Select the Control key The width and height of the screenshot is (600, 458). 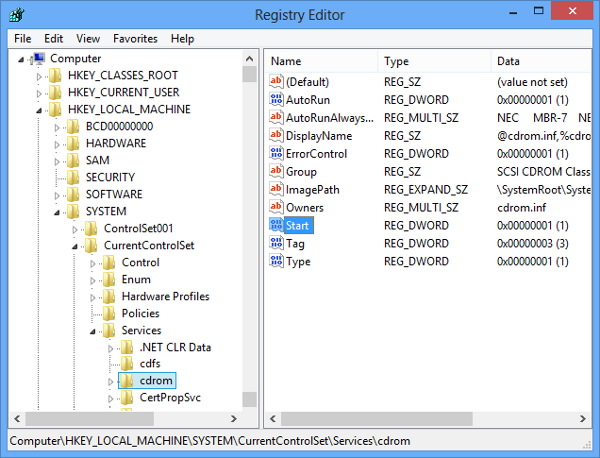tap(140, 262)
